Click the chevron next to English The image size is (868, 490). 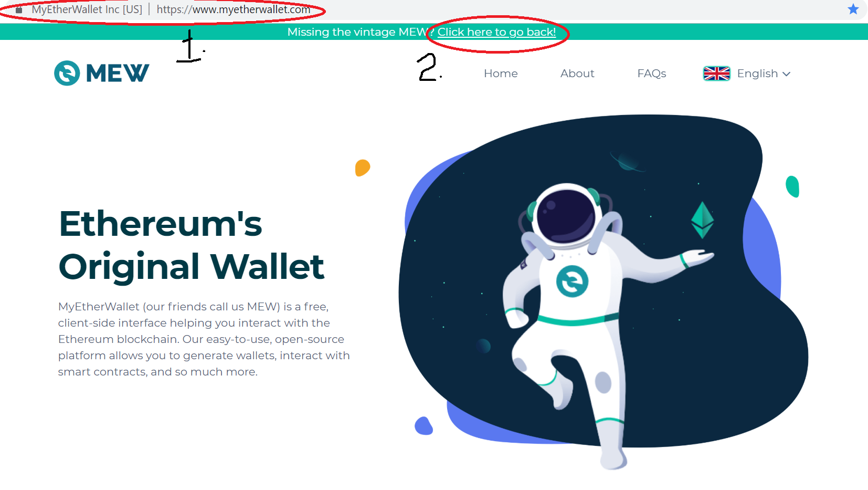coord(786,74)
